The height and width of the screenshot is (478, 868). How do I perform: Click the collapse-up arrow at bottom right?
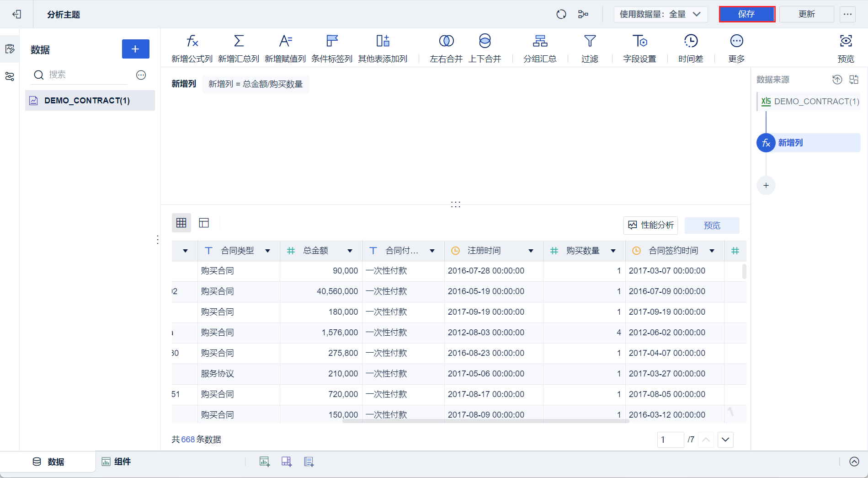pos(854,462)
